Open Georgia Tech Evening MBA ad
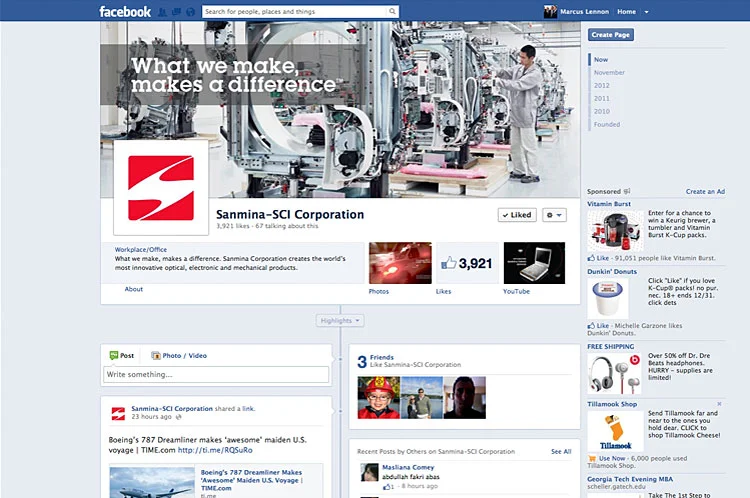Screen dimensions: 750x498 630,479
